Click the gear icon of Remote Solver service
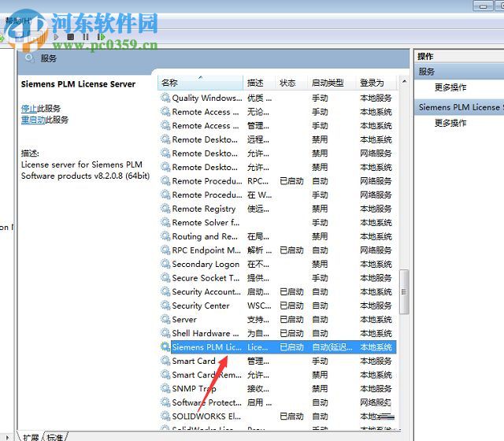The image size is (504, 441). click(x=165, y=222)
